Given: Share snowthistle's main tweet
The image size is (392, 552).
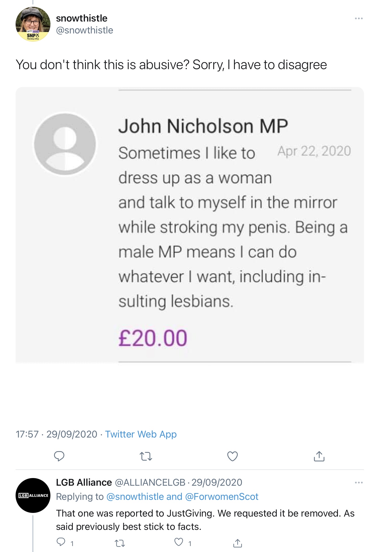Looking at the screenshot, I should (319, 456).
